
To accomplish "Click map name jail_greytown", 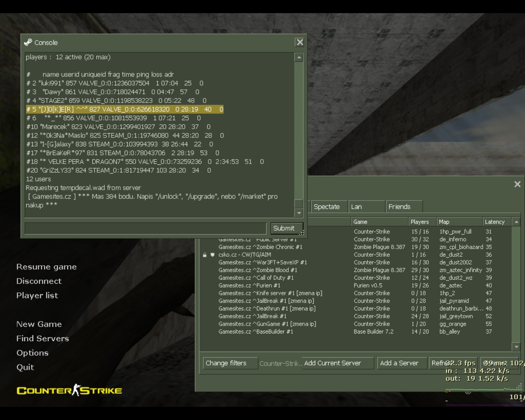I will [x=456, y=316].
